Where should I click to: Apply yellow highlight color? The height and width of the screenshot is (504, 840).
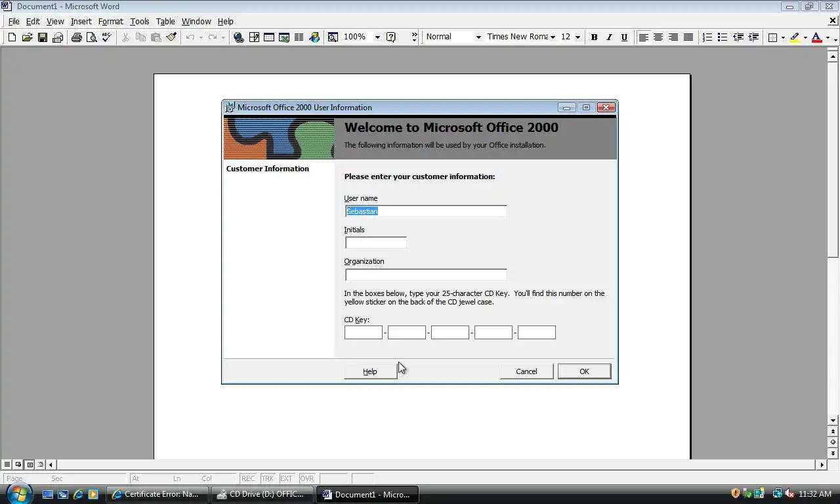click(x=795, y=37)
